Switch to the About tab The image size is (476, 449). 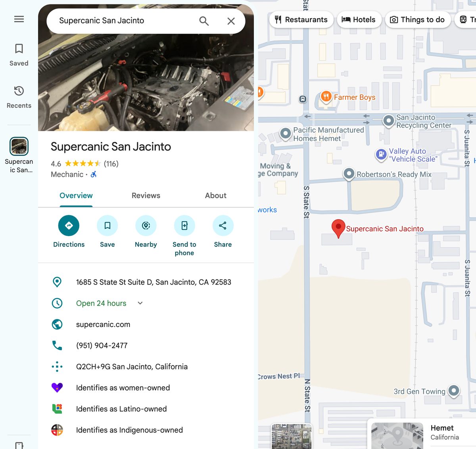coord(216,196)
